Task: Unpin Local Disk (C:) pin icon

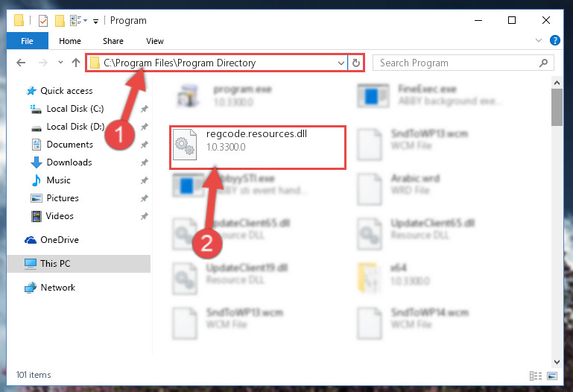Action: pyautogui.click(x=145, y=109)
